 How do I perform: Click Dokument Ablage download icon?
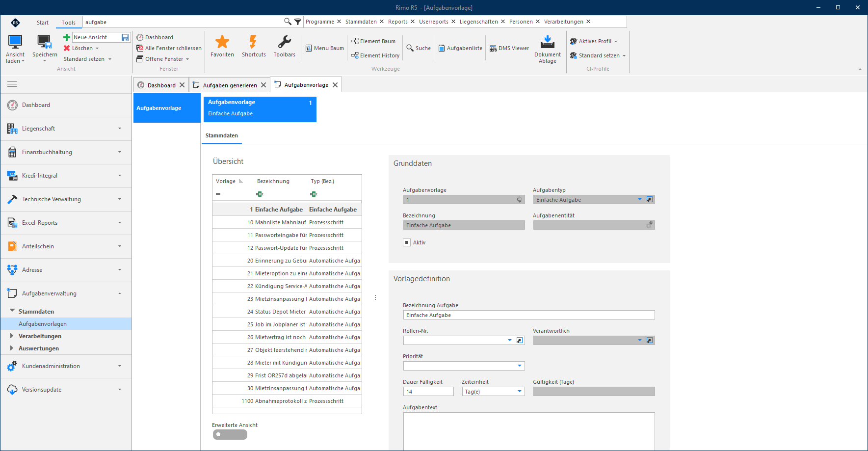coord(548,42)
